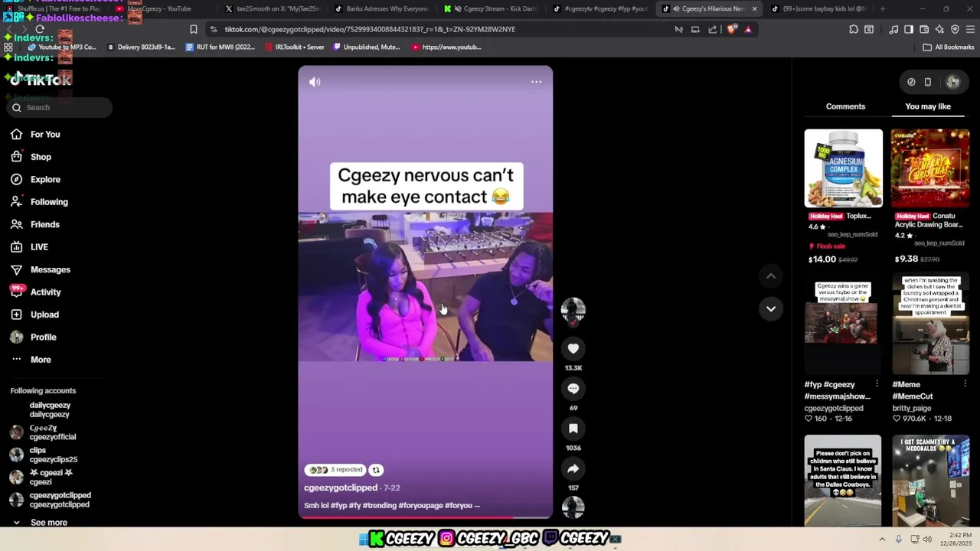980x551 pixels.
Task: Show hidden system tray icons
Action: coord(882,540)
